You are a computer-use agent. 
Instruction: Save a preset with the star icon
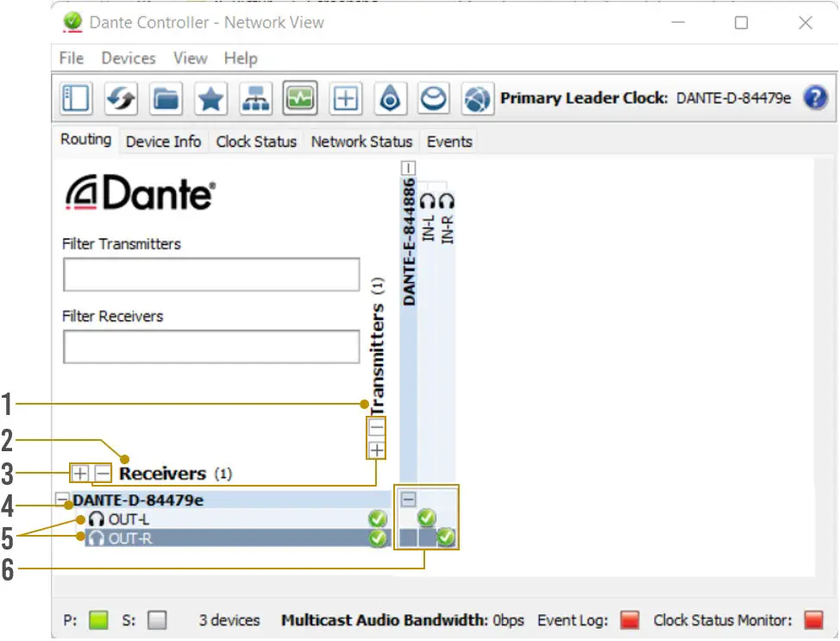(210, 98)
